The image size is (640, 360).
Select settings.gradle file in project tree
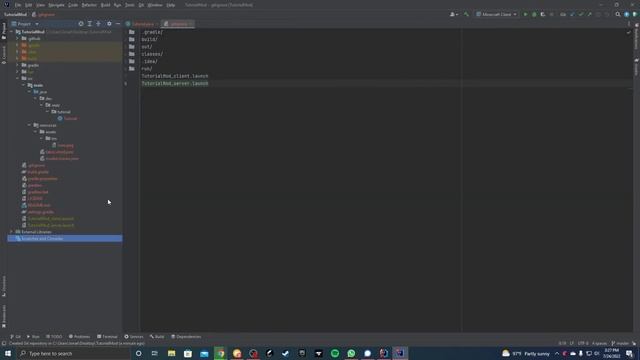click(x=38, y=212)
